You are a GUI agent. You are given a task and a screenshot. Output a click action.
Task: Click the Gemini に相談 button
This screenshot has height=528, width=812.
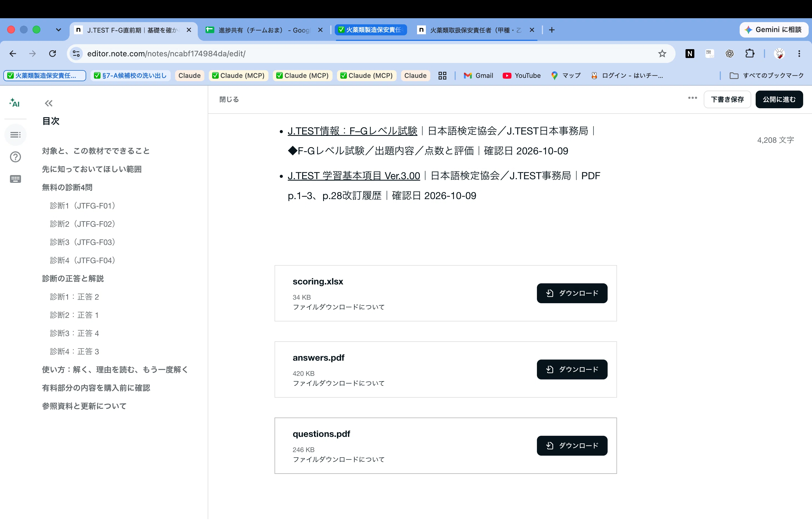click(774, 30)
